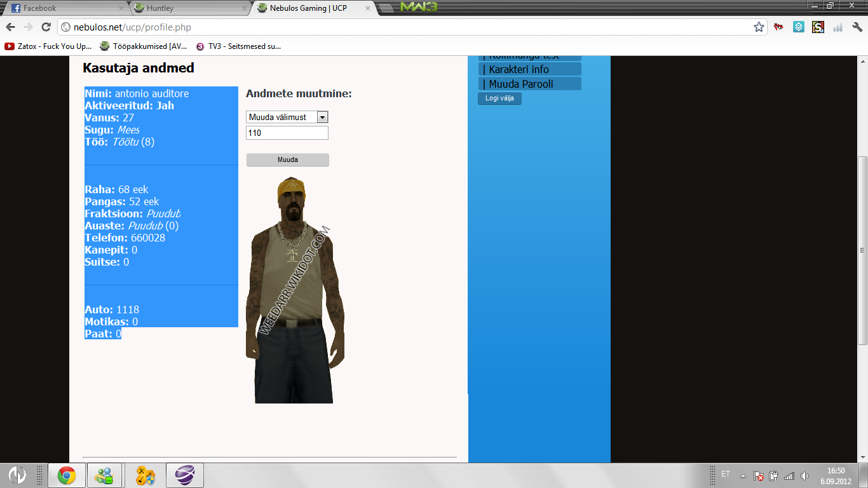Screen dimensions: 868x488
Task: Switch to the Facebook tab
Action: pyautogui.click(x=64, y=8)
